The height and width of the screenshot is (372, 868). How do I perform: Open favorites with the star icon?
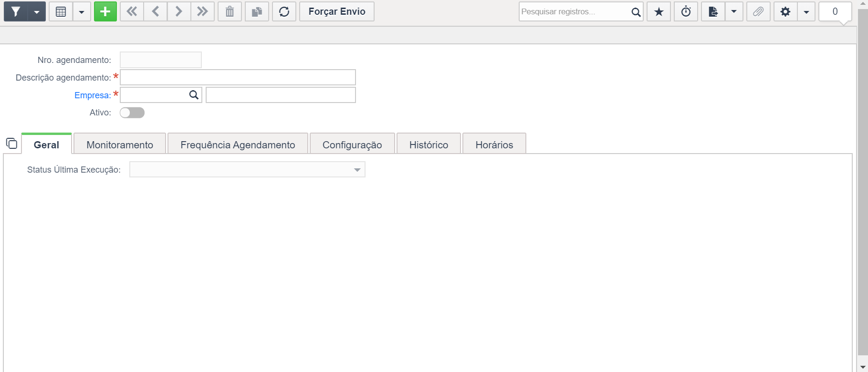pos(659,12)
